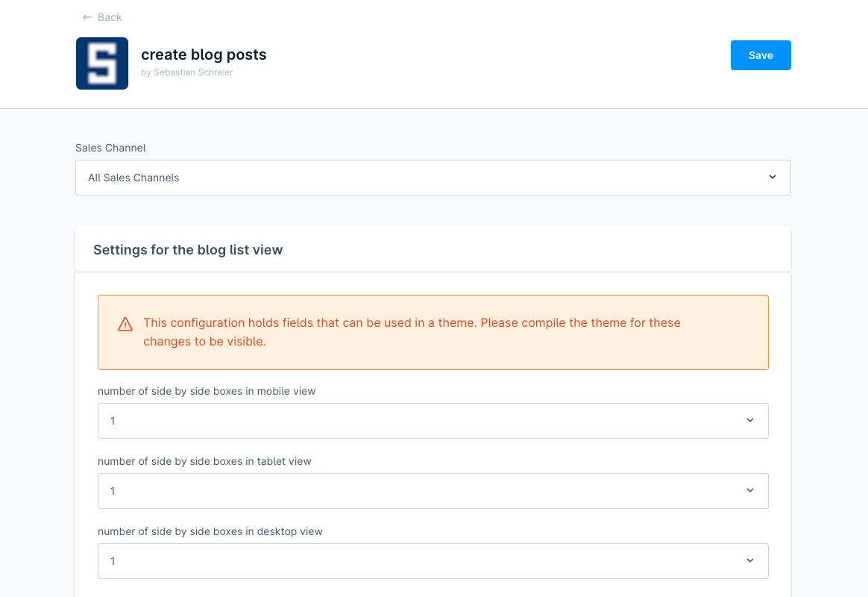Click the warning triangle icon in alert
This screenshot has width=868, height=597.
(x=125, y=325)
